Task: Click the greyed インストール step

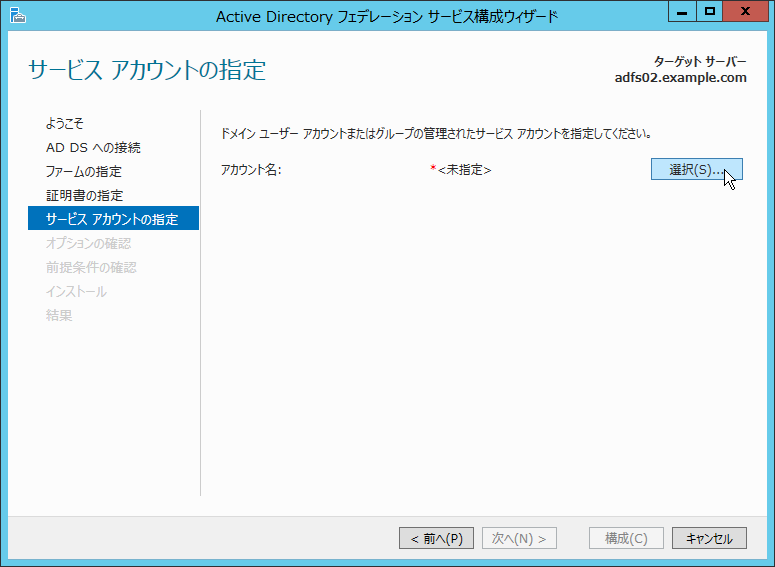Action: (76, 291)
